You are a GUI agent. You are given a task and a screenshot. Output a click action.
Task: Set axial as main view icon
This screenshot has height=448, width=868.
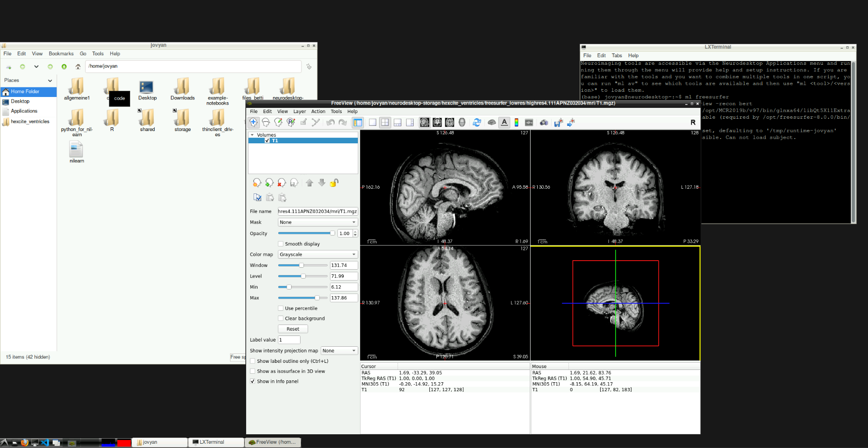point(450,123)
